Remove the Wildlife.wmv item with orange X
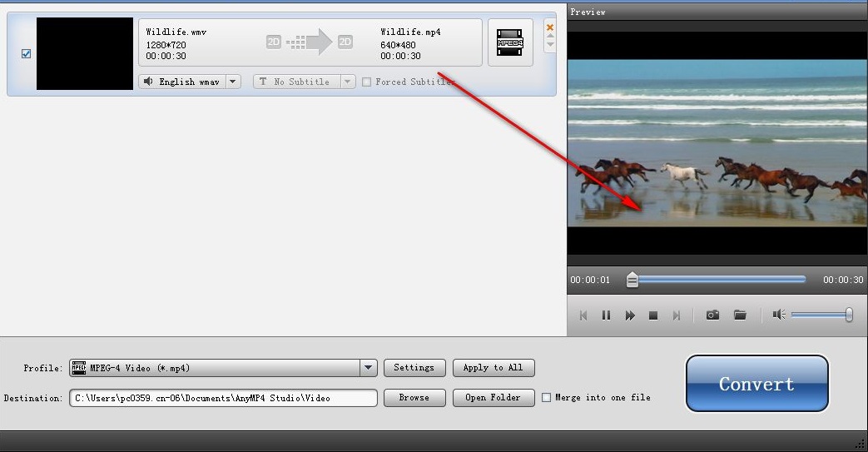The width and height of the screenshot is (868, 452). pyautogui.click(x=550, y=27)
